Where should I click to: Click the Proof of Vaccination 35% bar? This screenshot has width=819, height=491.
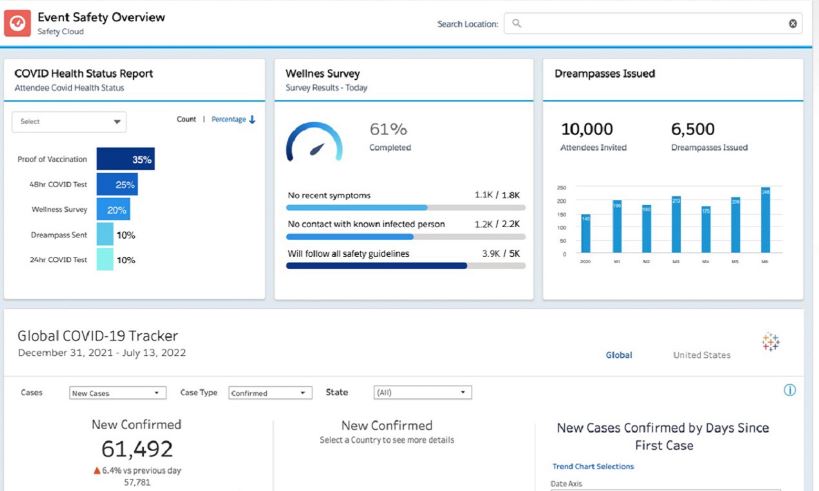pos(125,159)
